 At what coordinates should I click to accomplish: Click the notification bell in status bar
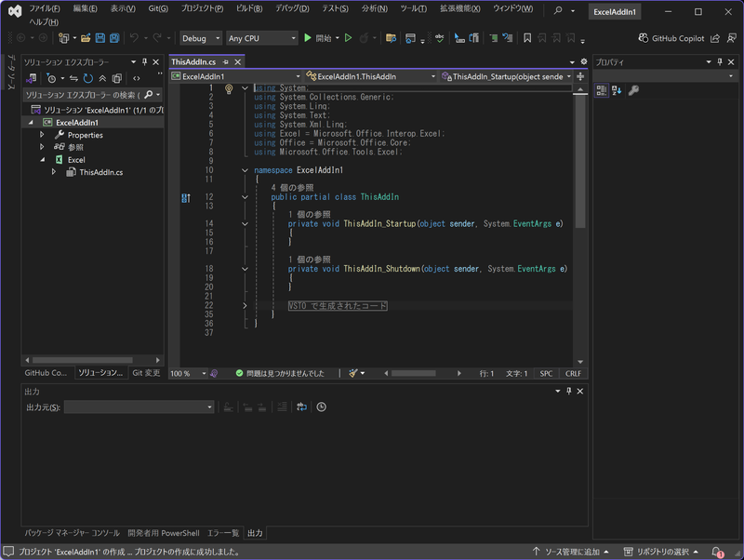pyautogui.click(x=717, y=552)
